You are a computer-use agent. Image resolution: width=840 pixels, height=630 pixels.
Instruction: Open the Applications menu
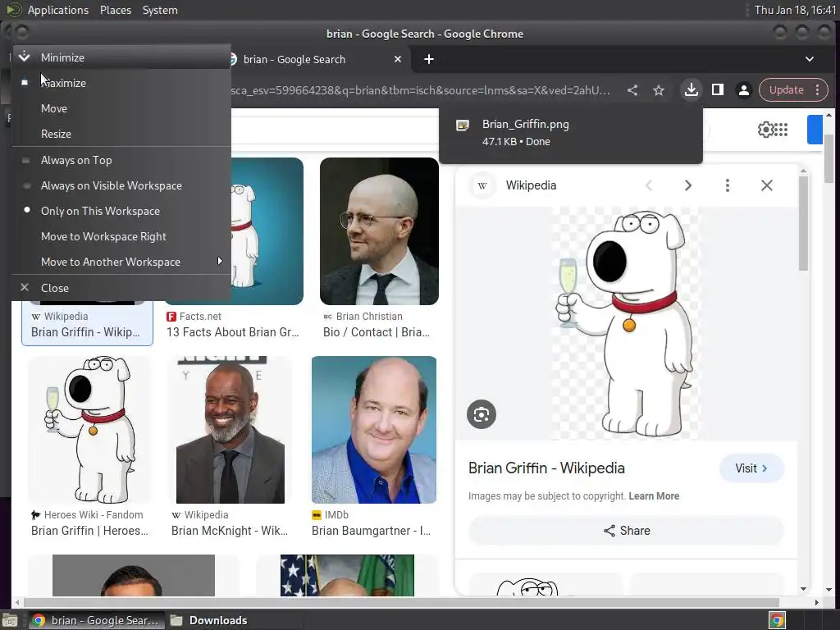tap(58, 10)
